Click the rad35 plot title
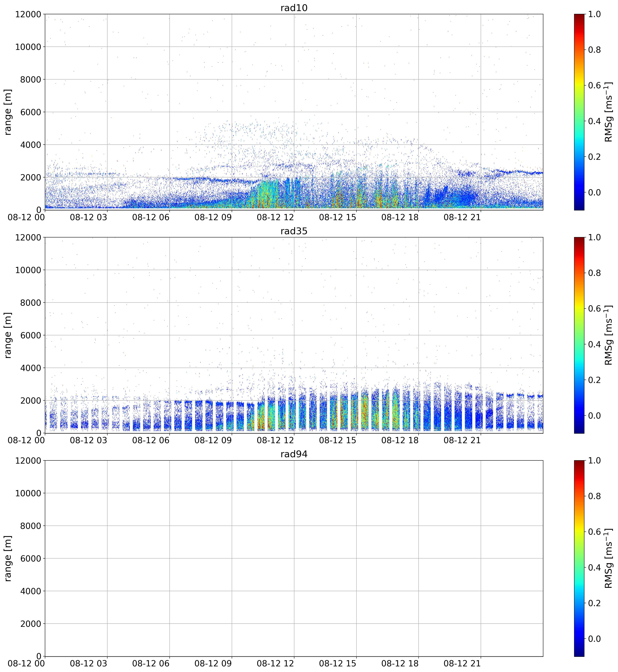618x672 pixels. 294,231
